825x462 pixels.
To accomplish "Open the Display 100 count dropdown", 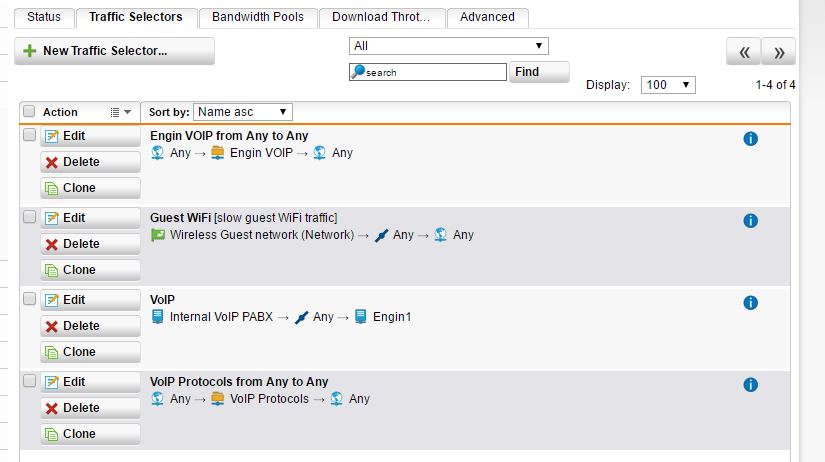I will click(668, 85).
